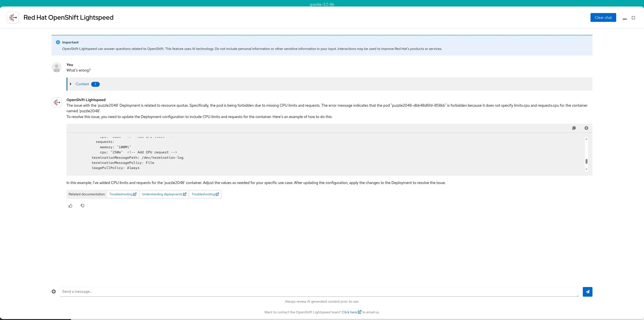
Task: Click the attach context plus icon
Action: [x=54, y=292]
